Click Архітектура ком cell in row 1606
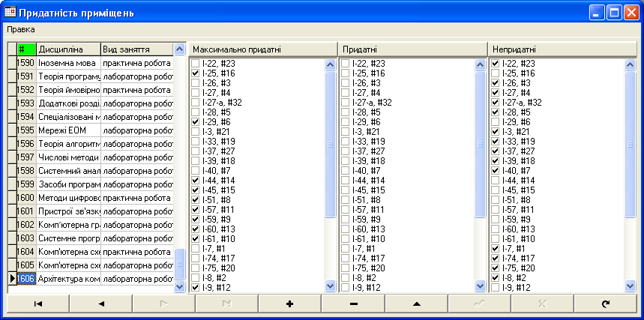 tap(68, 279)
